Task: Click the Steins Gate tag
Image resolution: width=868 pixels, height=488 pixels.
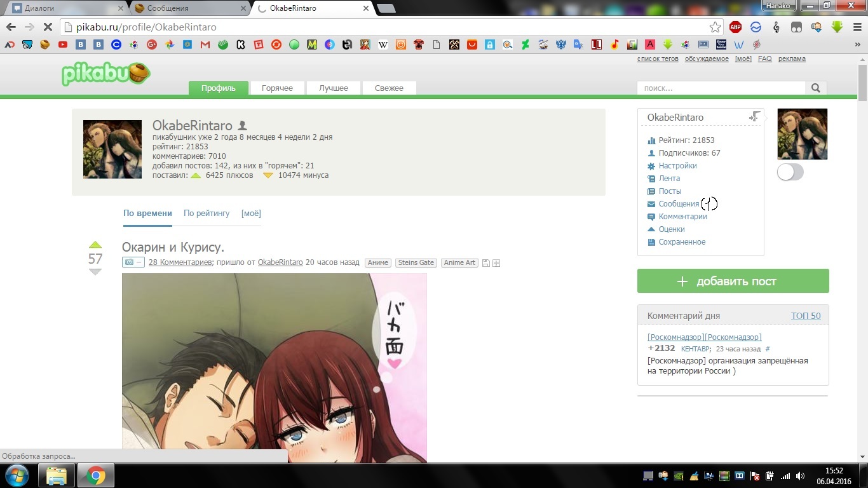Action: (x=416, y=262)
